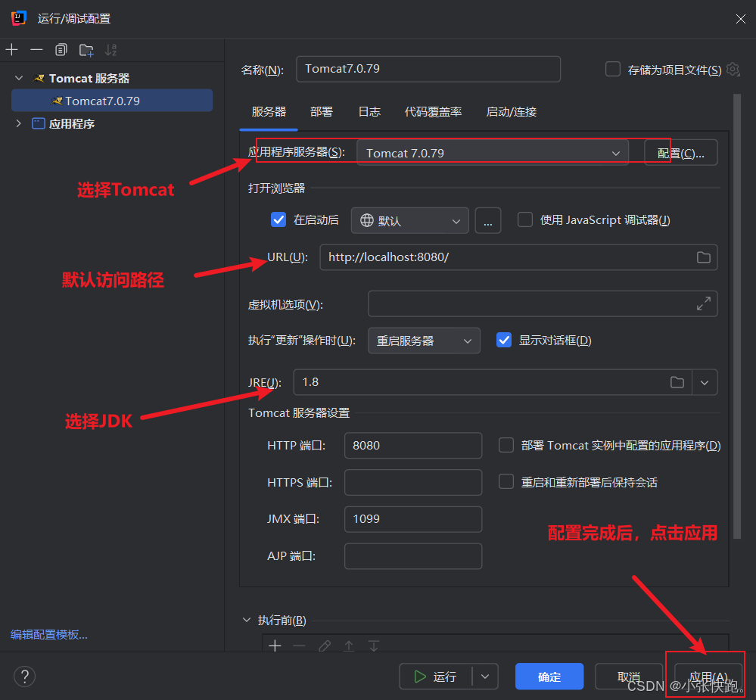The width and height of the screenshot is (756, 700).
Task: Open settings gear next to 存储为项目文件
Action: tap(733, 70)
